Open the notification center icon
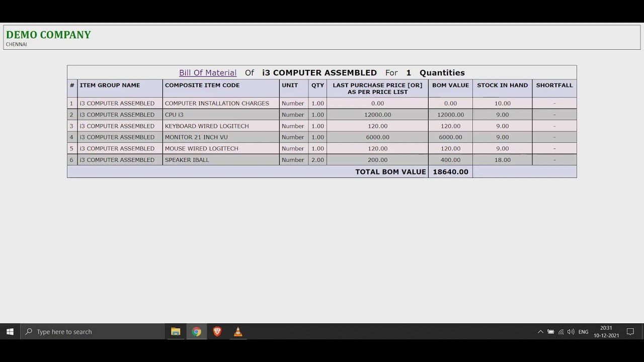Image resolution: width=644 pixels, height=362 pixels. click(x=630, y=332)
